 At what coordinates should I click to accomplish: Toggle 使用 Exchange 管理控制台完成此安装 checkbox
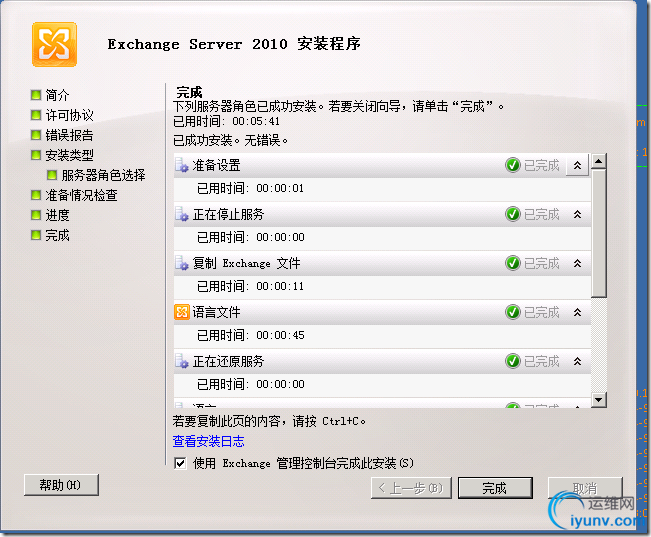[x=180, y=463]
